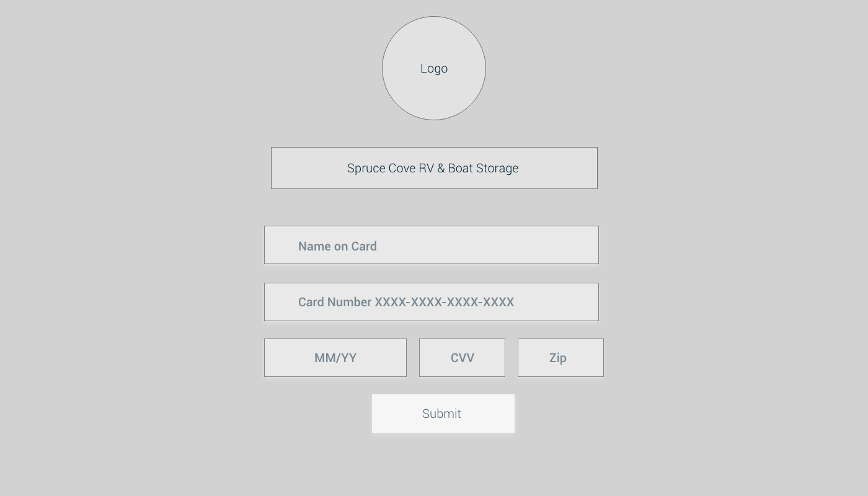The height and width of the screenshot is (496, 868).
Task: Place cursor in cardholder name box
Action: click(x=432, y=245)
